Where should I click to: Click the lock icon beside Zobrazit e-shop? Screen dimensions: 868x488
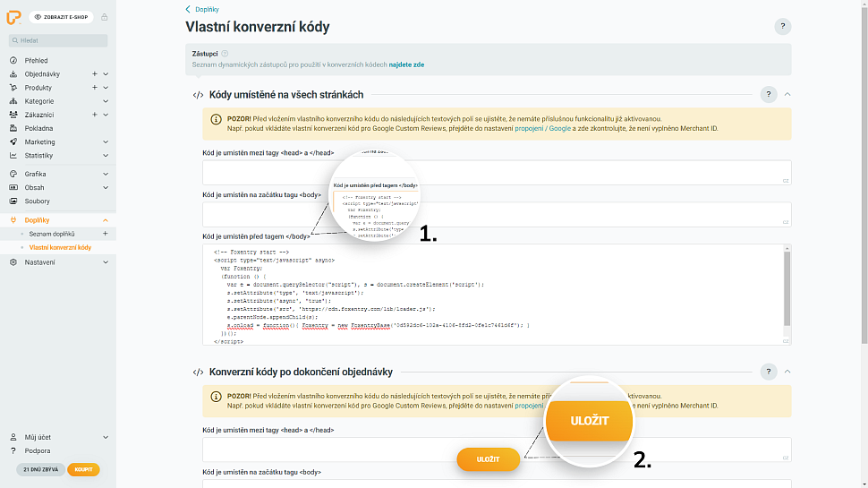pyautogui.click(x=104, y=17)
